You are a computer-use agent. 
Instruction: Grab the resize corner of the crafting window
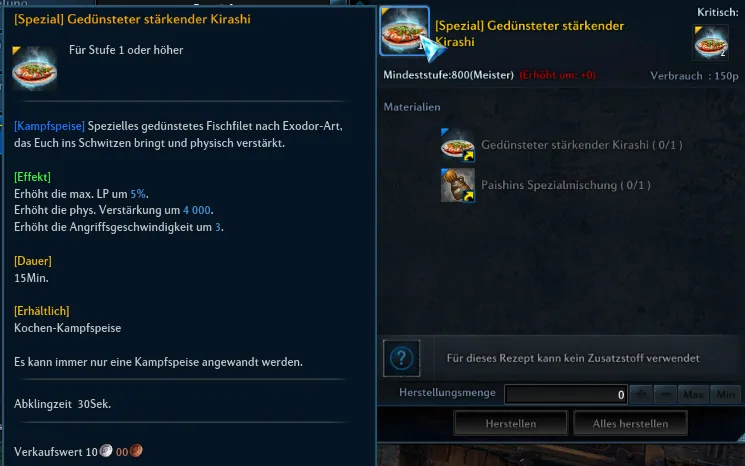tap(741, 438)
